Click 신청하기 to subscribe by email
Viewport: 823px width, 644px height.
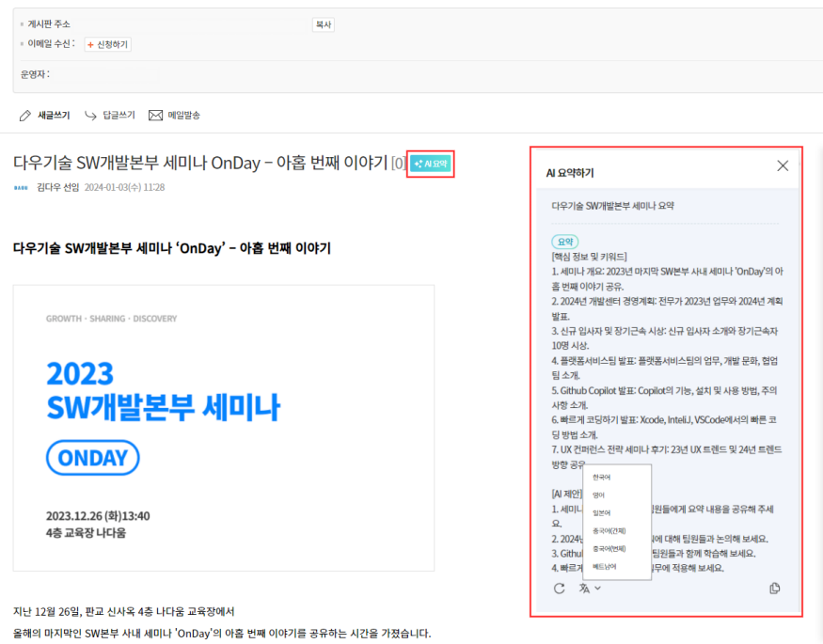point(108,44)
